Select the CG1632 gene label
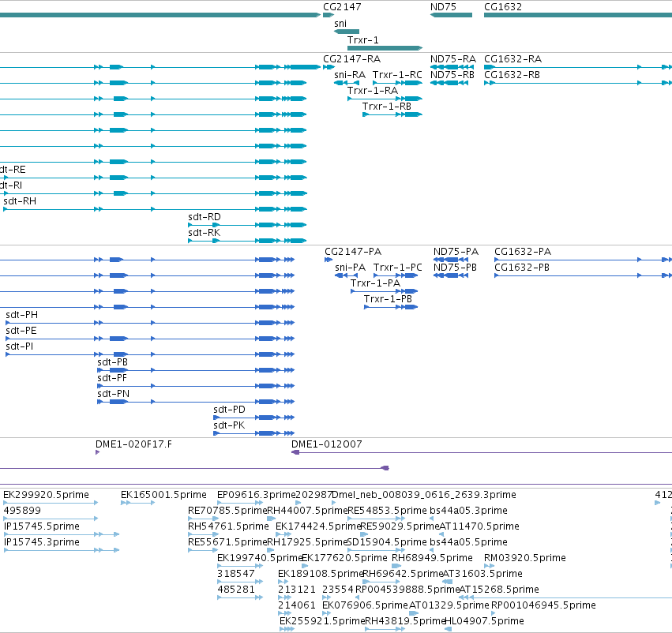The width and height of the screenshot is (672, 633). [x=503, y=7]
